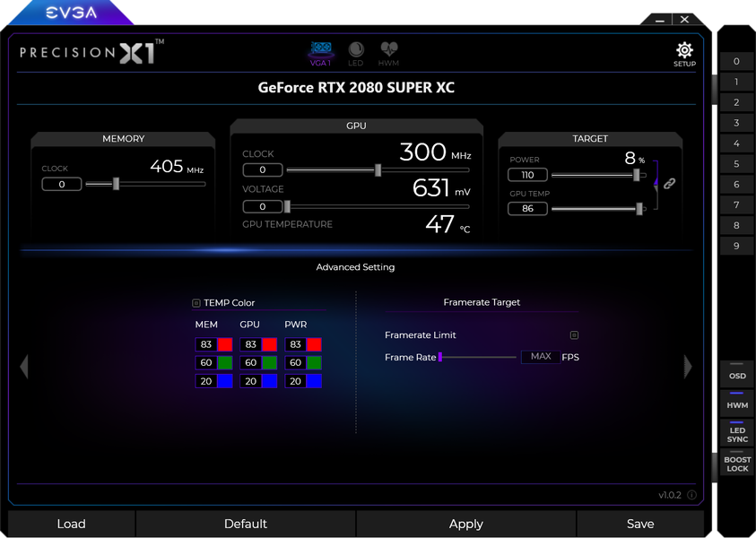This screenshot has width=756, height=538.
Task: Toggle LED SYNC
Action: click(737, 433)
